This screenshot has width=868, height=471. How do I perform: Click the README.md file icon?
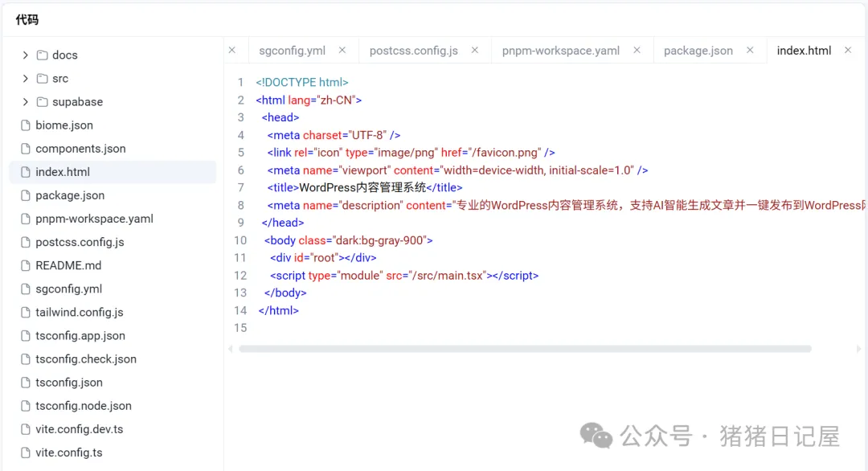pos(26,265)
